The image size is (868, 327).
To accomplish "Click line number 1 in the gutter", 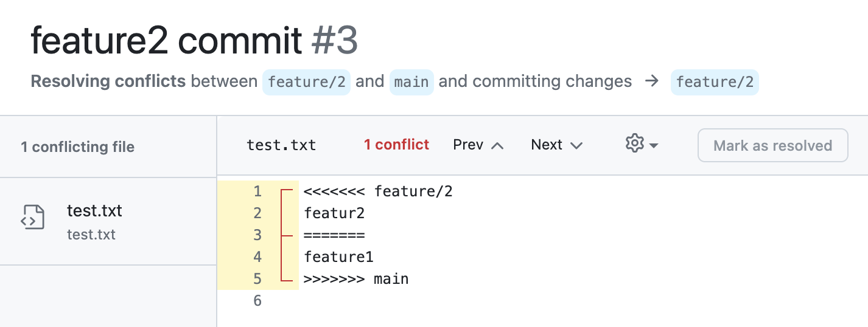I will tap(257, 191).
